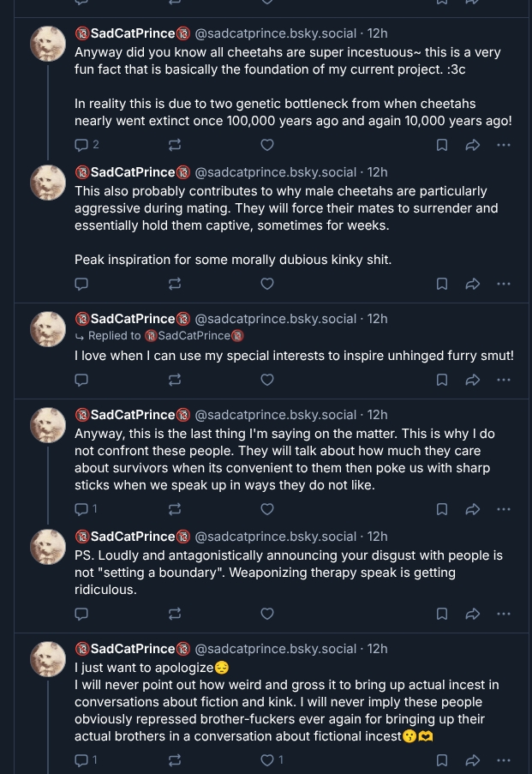Like the "I just want to apologize" post
Image resolution: width=532 pixels, height=774 pixels.
coord(267,760)
